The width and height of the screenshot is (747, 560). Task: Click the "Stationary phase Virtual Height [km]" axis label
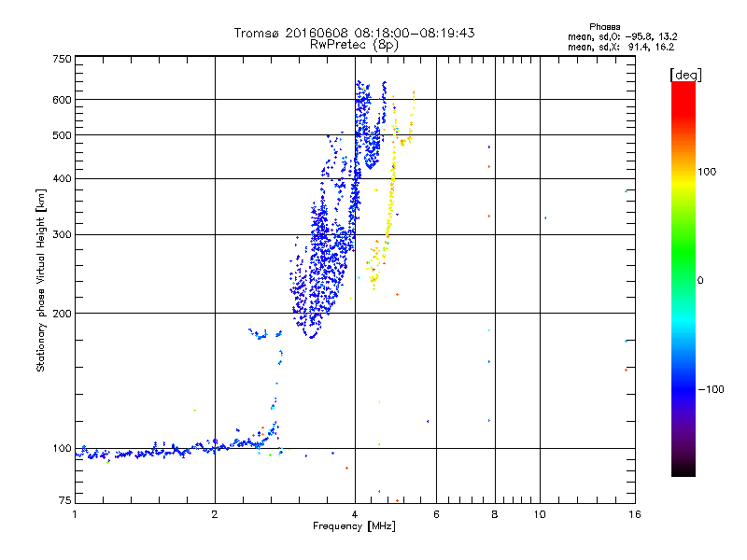point(41,280)
